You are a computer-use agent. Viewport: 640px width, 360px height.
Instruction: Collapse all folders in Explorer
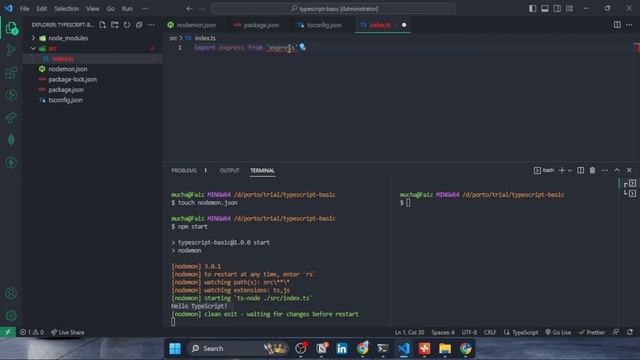point(139,25)
